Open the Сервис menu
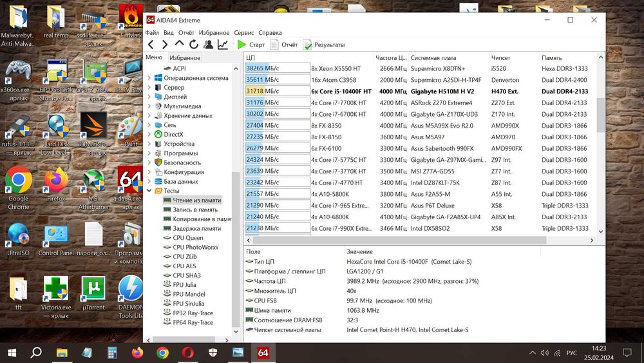The image size is (644, 363). 244,32
